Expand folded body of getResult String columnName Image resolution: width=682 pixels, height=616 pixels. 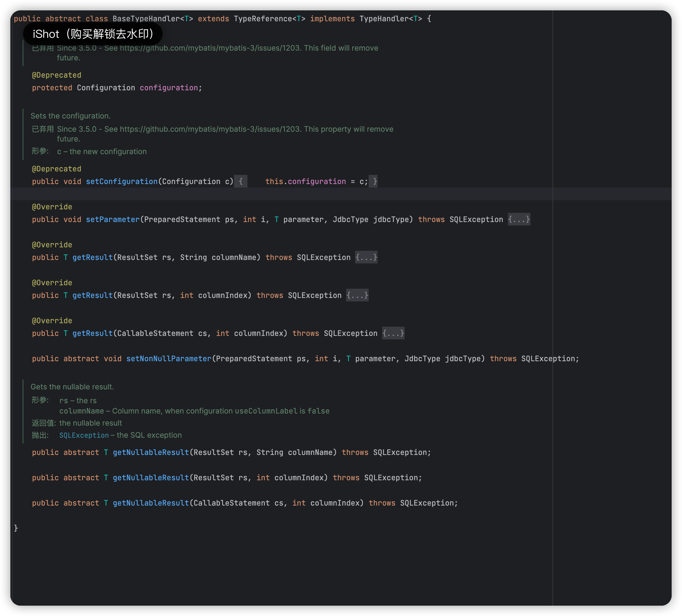pyautogui.click(x=366, y=257)
